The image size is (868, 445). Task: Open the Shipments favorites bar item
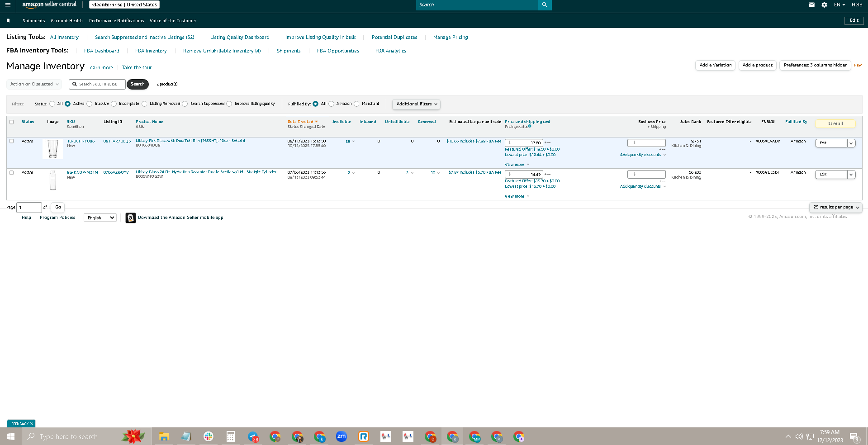[x=34, y=21]
